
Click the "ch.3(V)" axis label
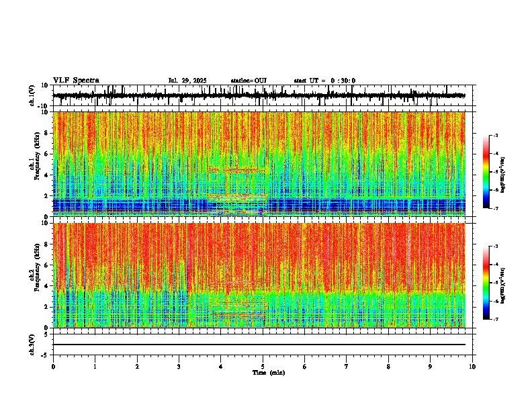pyautogui.click(x=32, y=345)
